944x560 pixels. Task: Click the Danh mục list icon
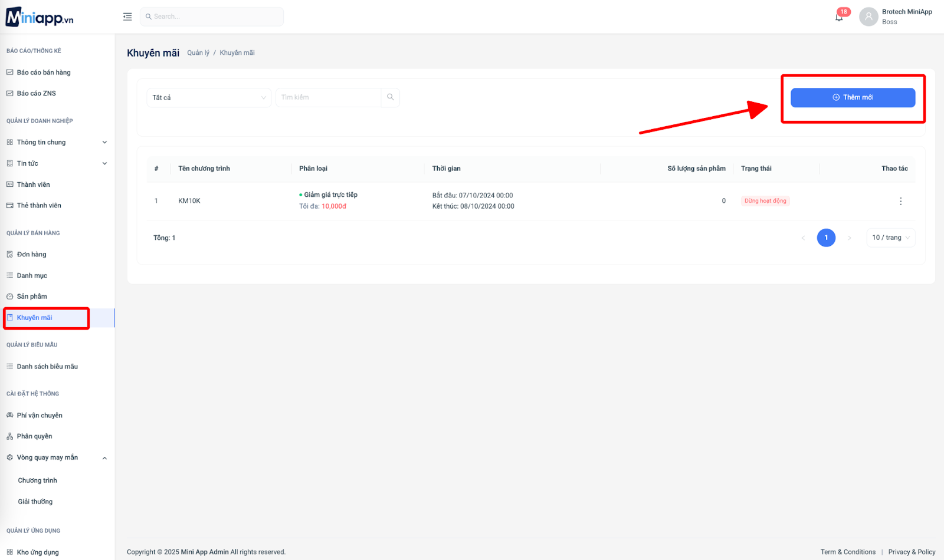click(9, 275)
